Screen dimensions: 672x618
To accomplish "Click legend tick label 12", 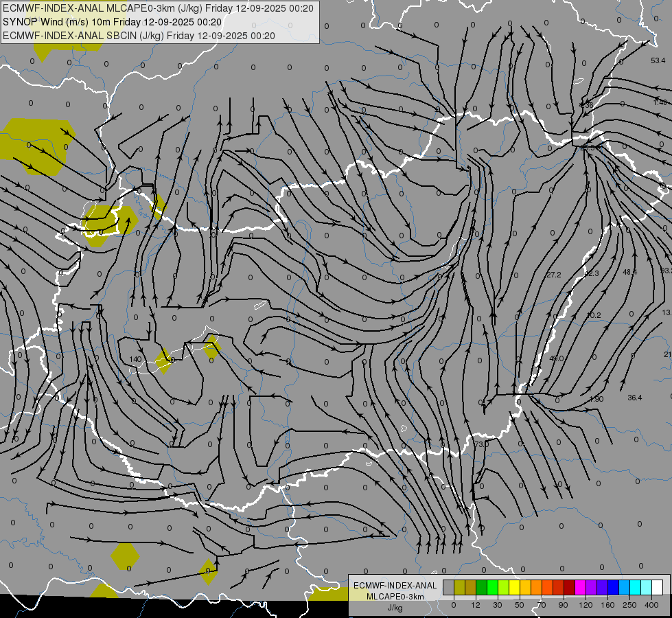I will click(x=476, y=605).
